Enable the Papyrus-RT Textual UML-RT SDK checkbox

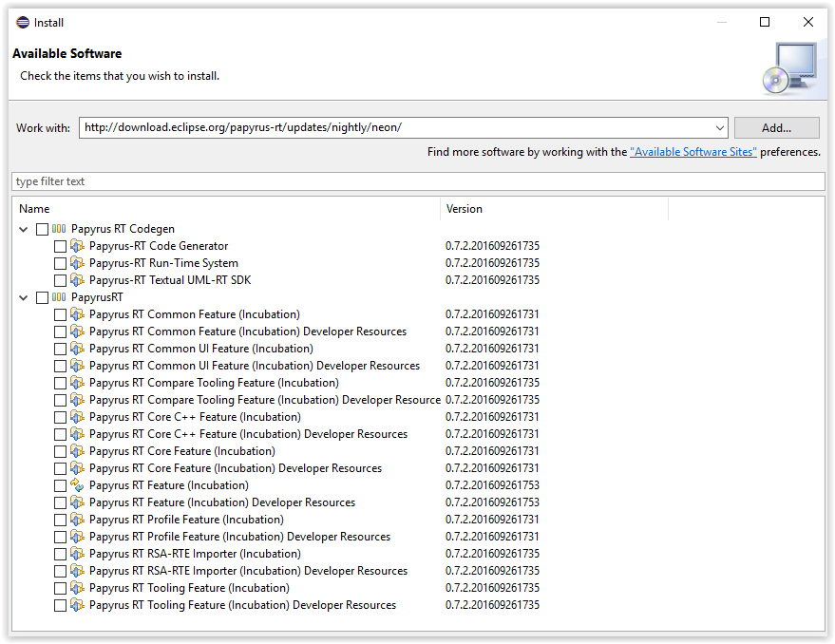coord(60,280)
